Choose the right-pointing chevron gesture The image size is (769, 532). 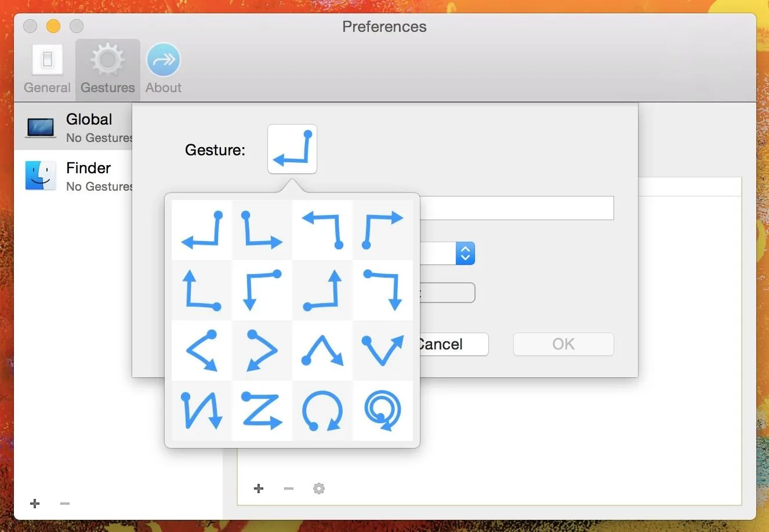click(262, 351)
